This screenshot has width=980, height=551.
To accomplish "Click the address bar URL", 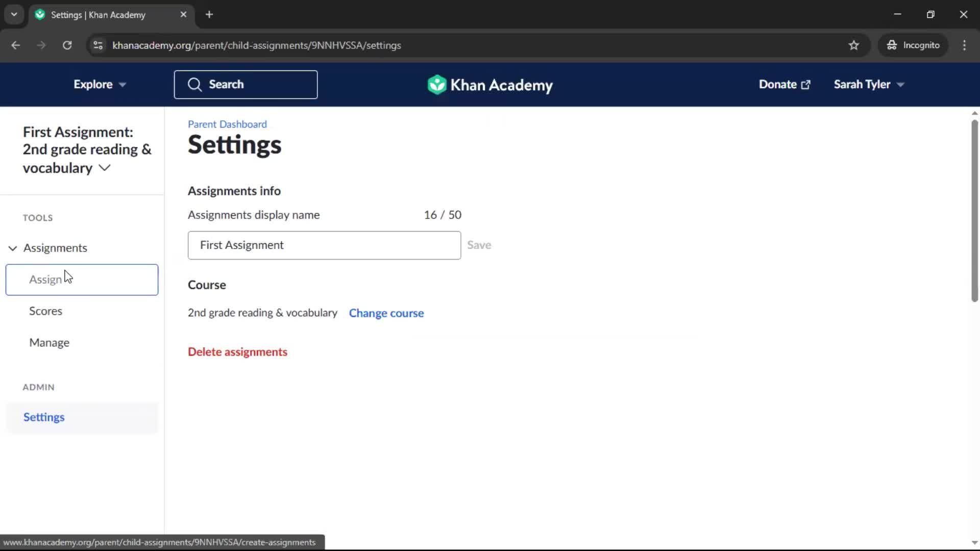I will pos(257,45).
